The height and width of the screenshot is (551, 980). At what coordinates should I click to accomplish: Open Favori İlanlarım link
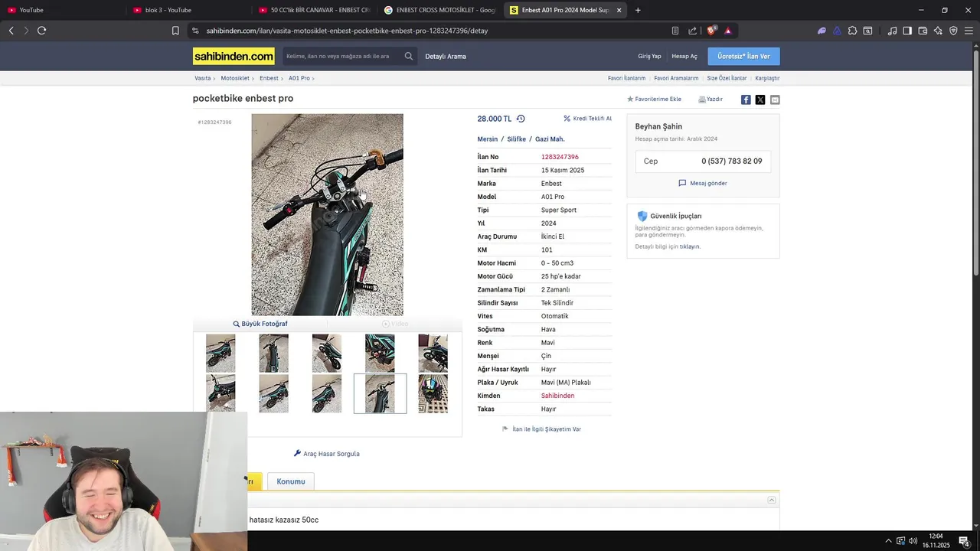pyautogui.click(x=626, y=78)
